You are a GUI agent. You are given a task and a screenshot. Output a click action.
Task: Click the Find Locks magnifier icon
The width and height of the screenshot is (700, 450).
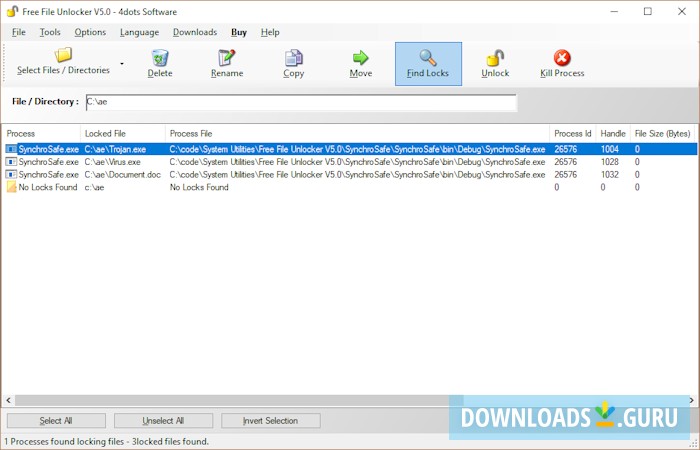[x=428, y=58]
